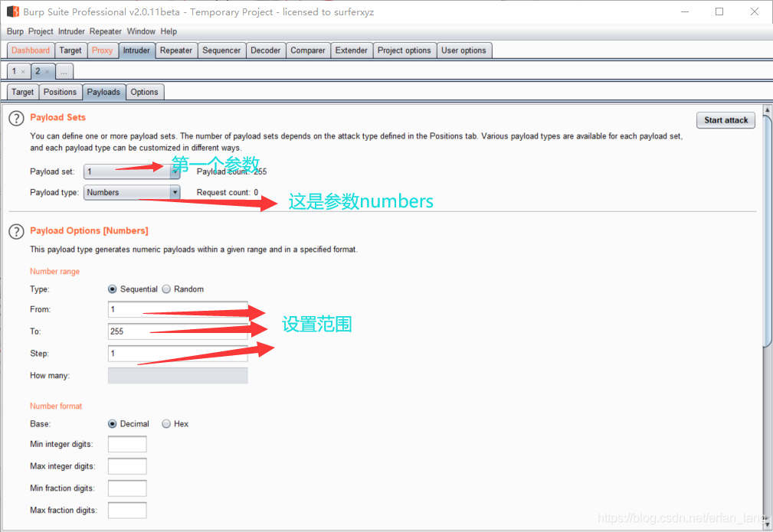Open the Project menu

point(41,31)
